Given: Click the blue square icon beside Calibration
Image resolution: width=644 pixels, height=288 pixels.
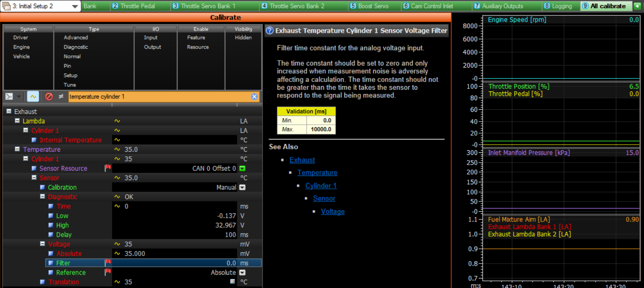Looking at the screenshot, I should [x=42, y=187].
